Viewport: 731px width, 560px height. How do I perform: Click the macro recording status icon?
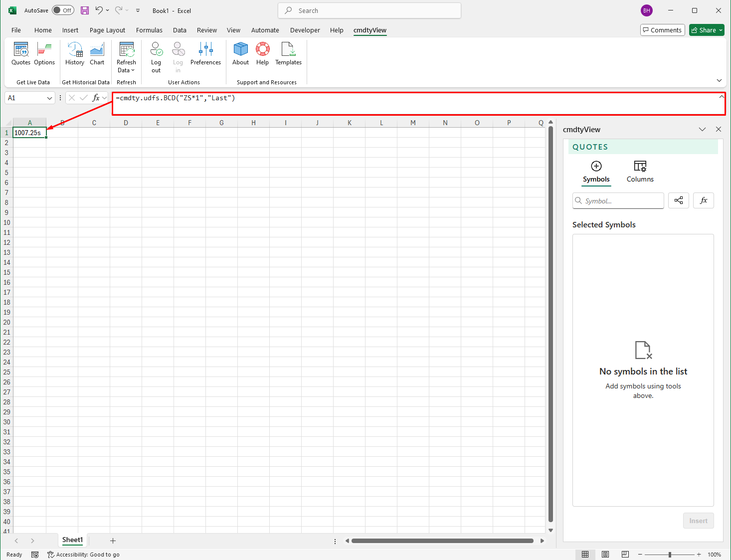[35, 555]
